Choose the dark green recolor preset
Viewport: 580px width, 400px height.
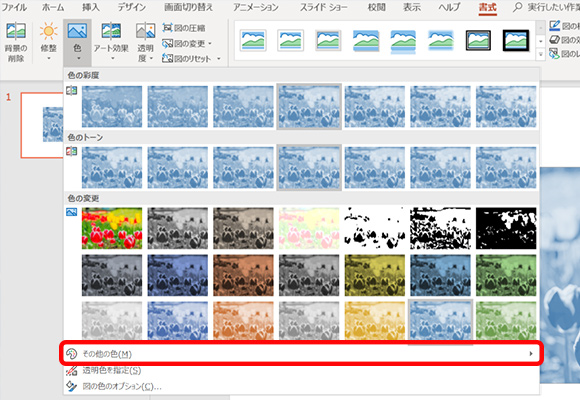tap(506, 275)
